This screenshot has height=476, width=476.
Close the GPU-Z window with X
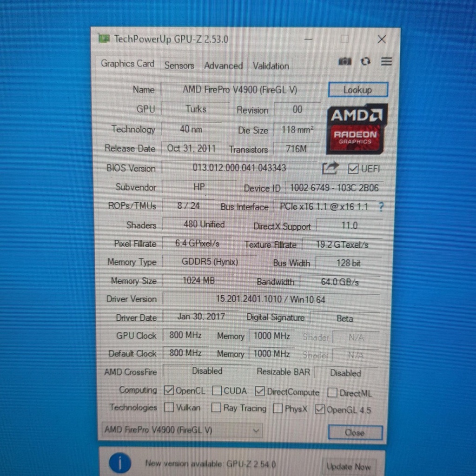click(x=382, y=39)
